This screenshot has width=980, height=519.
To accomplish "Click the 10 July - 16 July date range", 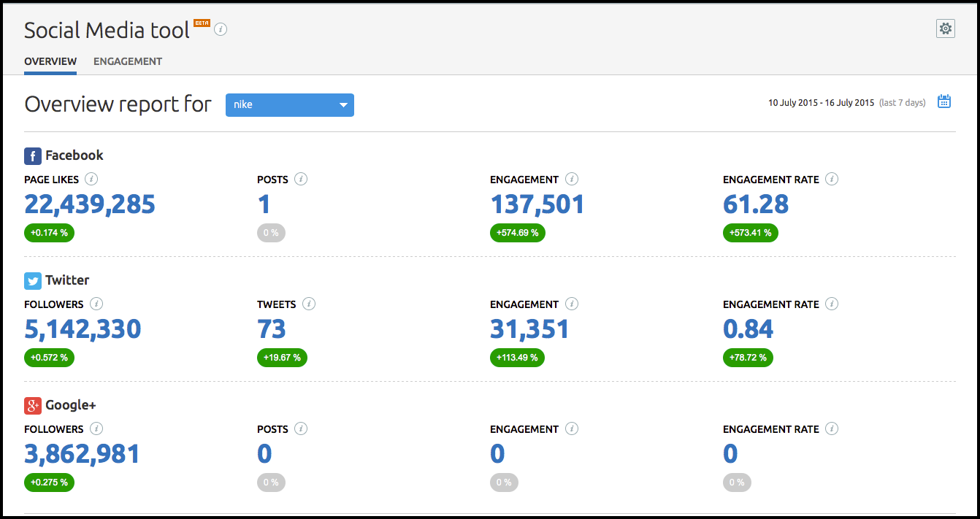I will pos(821,103).
